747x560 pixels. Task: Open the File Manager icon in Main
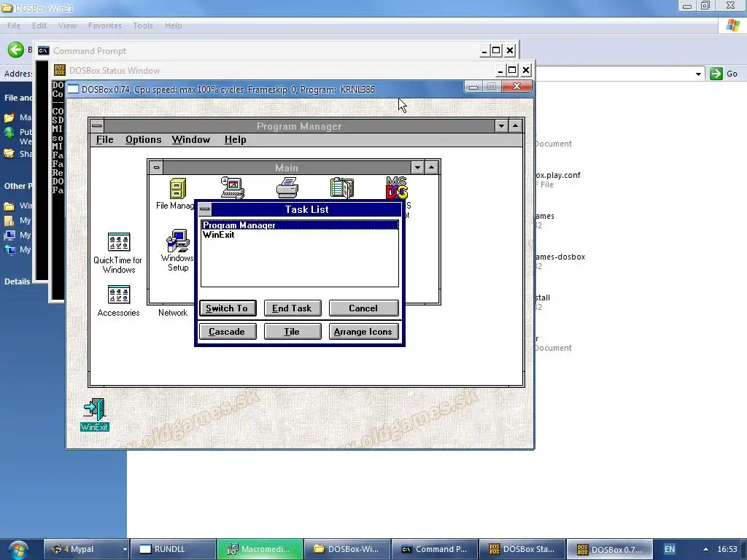click(x=177, y=189)
